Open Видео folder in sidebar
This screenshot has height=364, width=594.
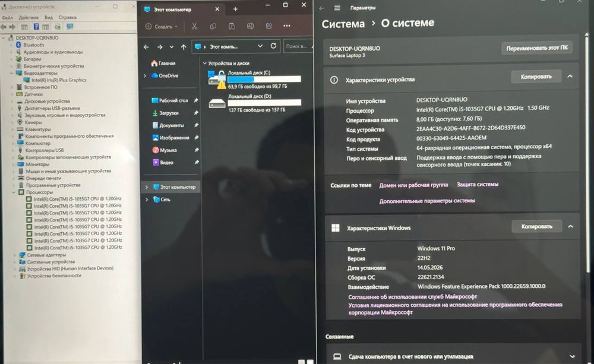[163, 163]
